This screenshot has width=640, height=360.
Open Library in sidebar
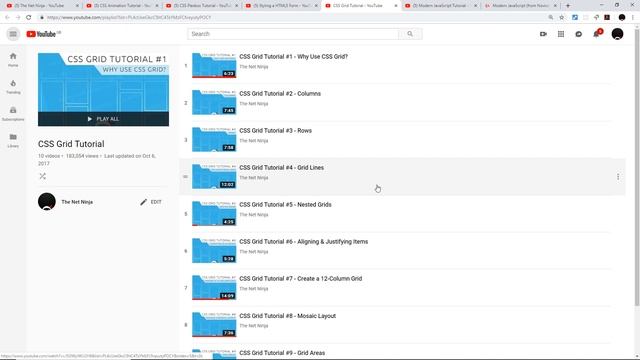pos(13,140)
